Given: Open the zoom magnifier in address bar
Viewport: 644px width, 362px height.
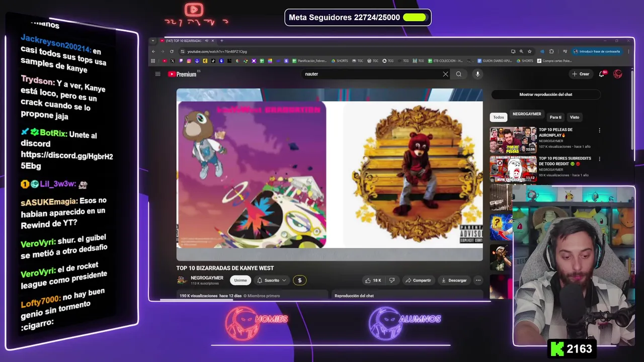Looking at the screenshot, I should tap(521, 51).
